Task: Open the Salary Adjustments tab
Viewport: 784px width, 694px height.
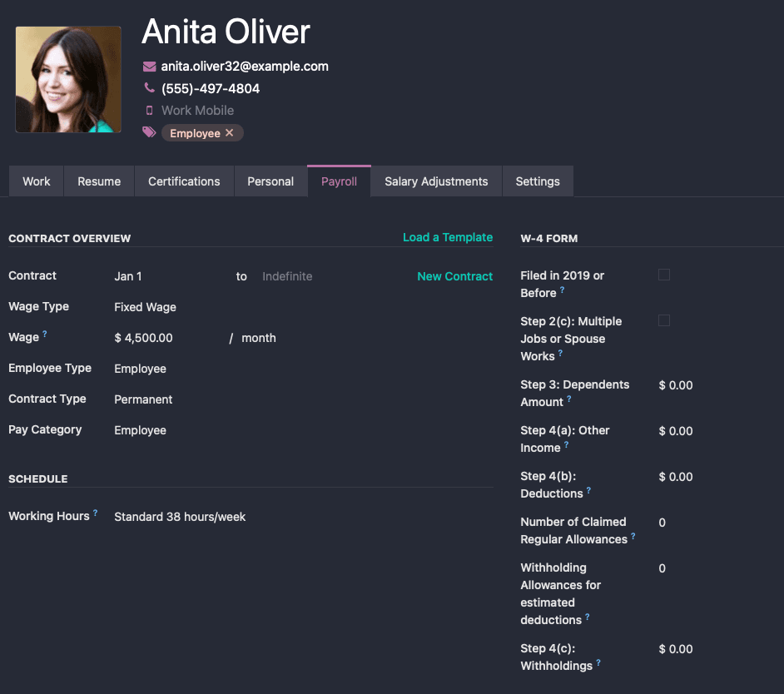Action: pos(436,181)
